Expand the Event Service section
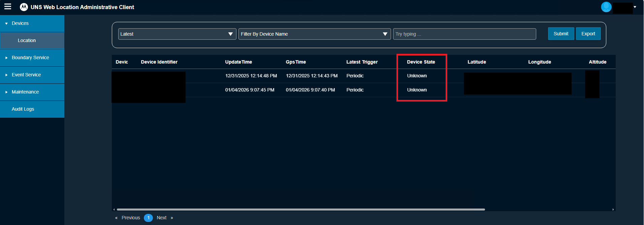This screenshot has height=225, width=644. (x=32, y=75)
